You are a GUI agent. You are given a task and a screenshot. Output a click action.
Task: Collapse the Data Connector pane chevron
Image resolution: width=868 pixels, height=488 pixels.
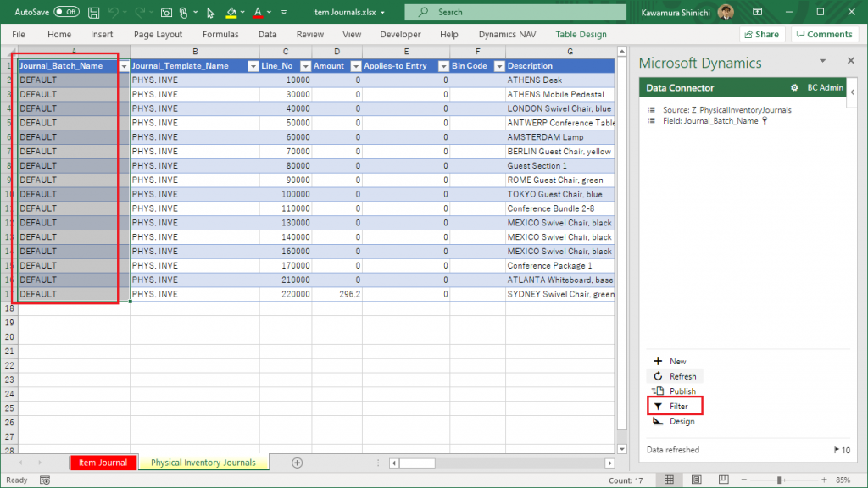[853, 91]
